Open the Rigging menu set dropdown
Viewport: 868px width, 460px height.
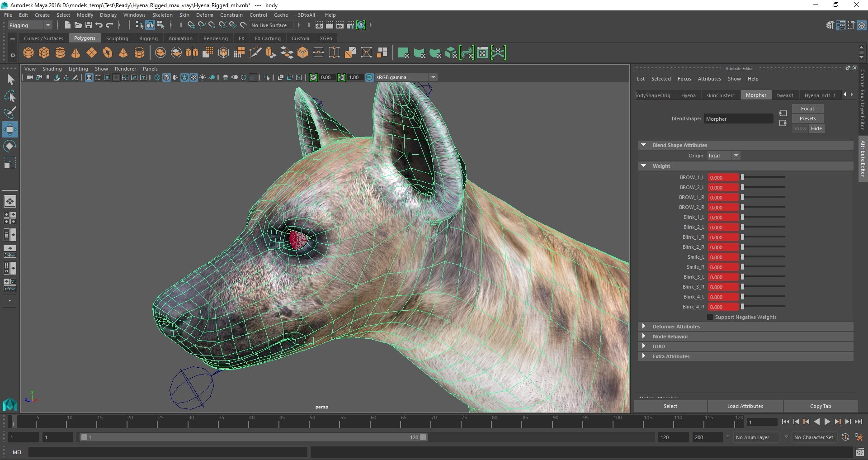[30, 25]
